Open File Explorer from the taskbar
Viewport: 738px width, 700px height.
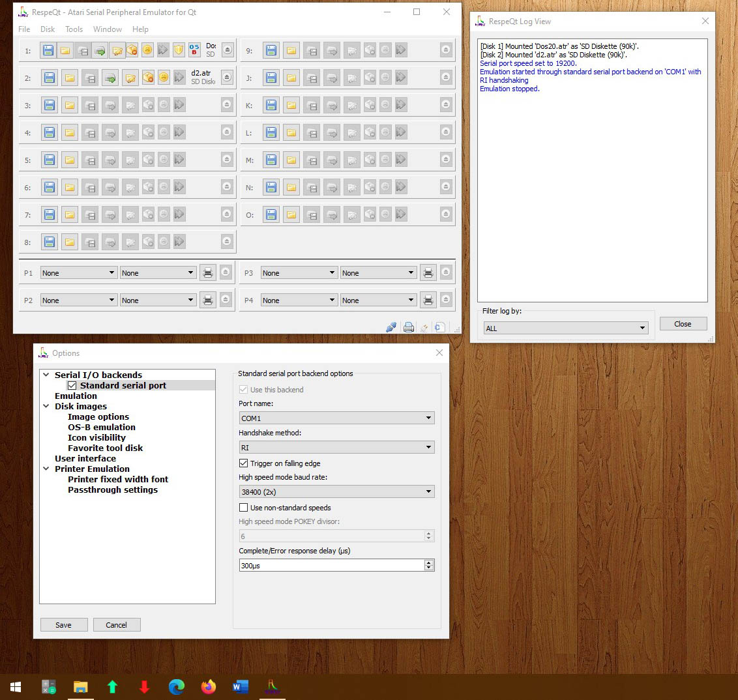coord(80,688)
